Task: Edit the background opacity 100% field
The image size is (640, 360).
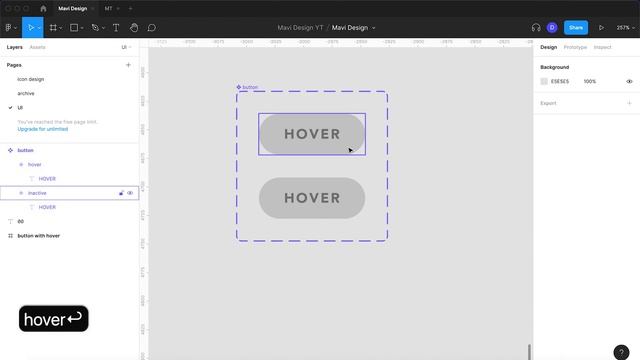Action: pos(590,82)
